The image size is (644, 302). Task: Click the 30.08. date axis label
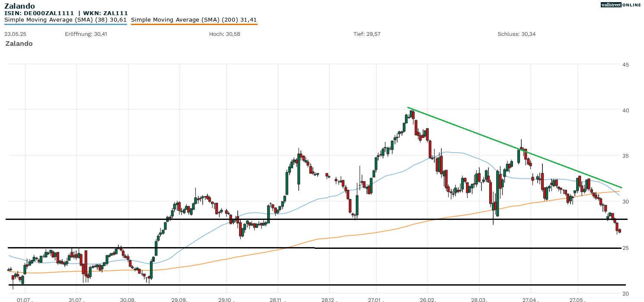click(x=128, y=299)
